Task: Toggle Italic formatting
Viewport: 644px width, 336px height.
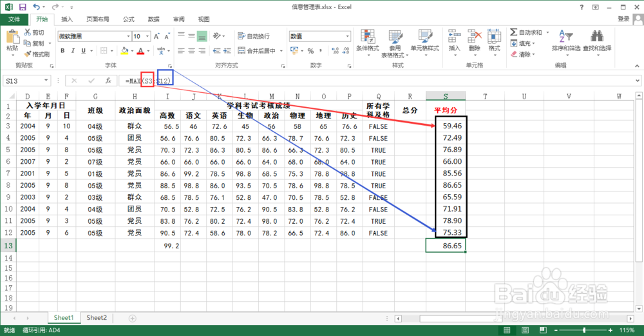Action: 73,50
